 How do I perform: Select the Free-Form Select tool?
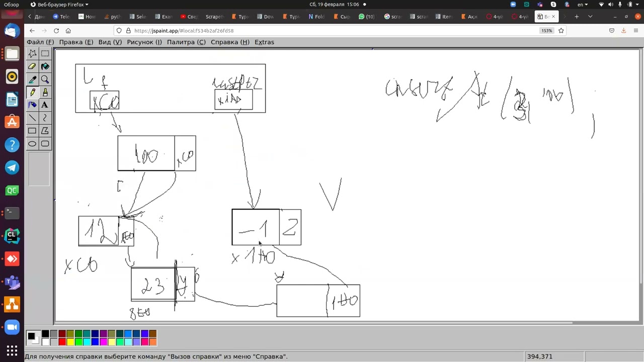[32, 53]
